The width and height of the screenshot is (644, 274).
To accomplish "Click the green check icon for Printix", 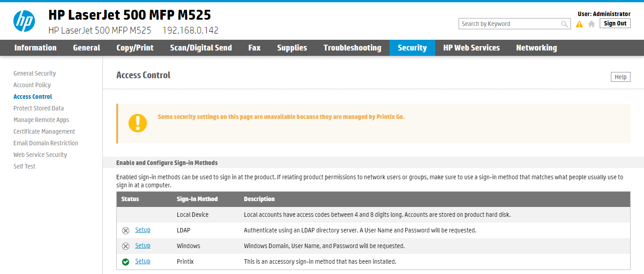I will (x=126, y=262).
